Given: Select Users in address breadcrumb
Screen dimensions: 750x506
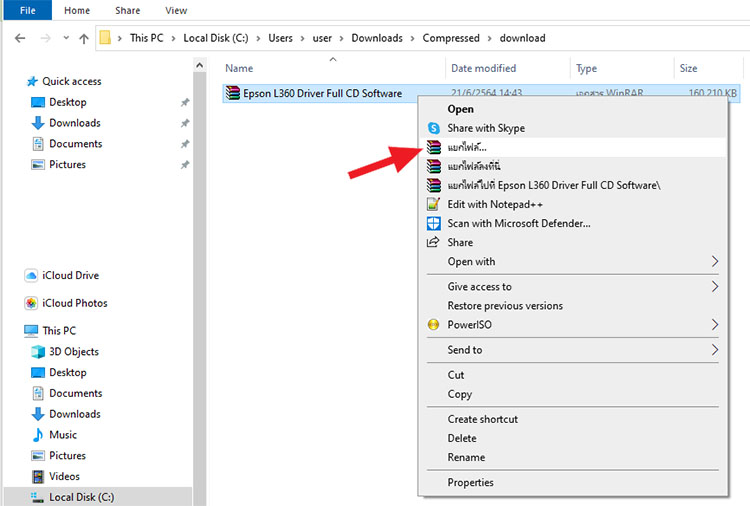Looking at the screenshot, I should pos(280,38).
